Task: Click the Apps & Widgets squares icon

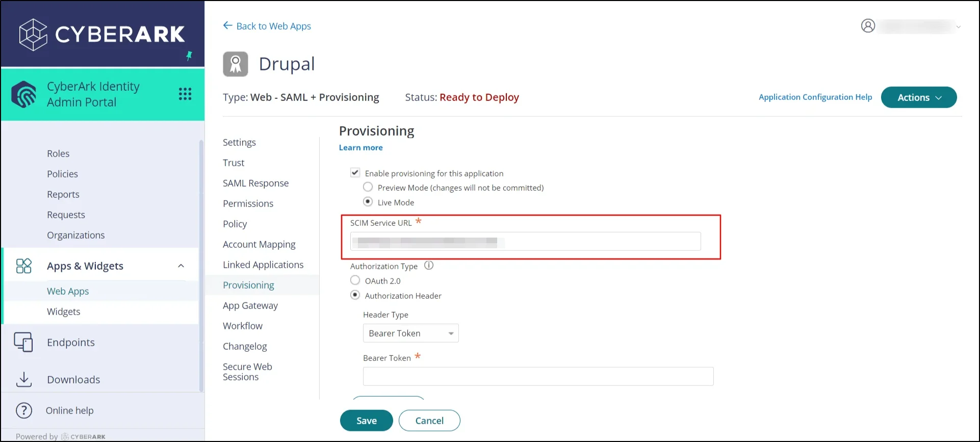Action: (24, 266)
